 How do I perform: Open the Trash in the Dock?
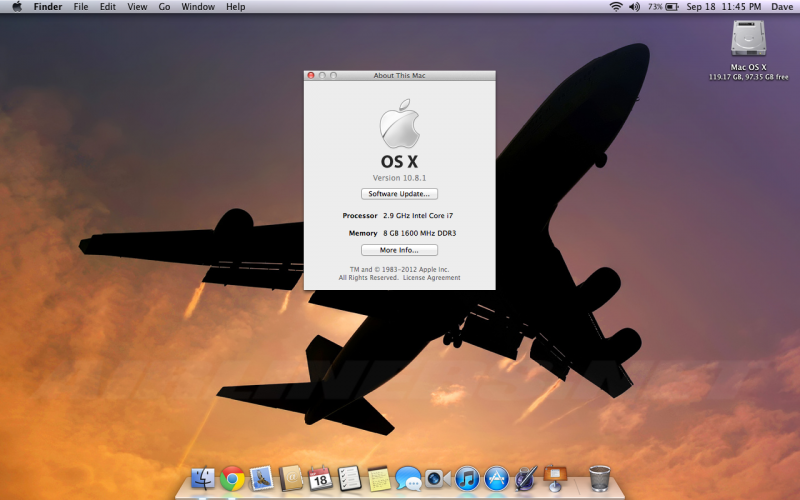coord(599,479)
